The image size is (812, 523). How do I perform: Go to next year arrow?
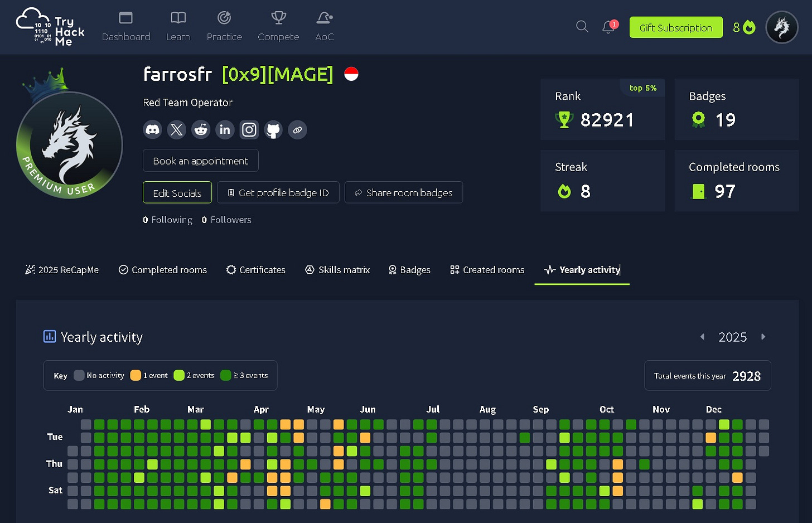point(763,337)
